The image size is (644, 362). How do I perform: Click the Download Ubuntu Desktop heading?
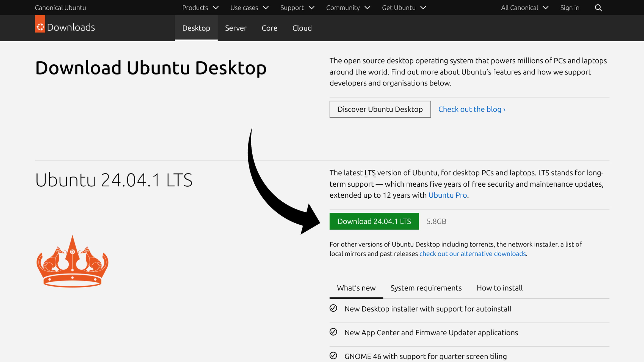click(151, 68)
